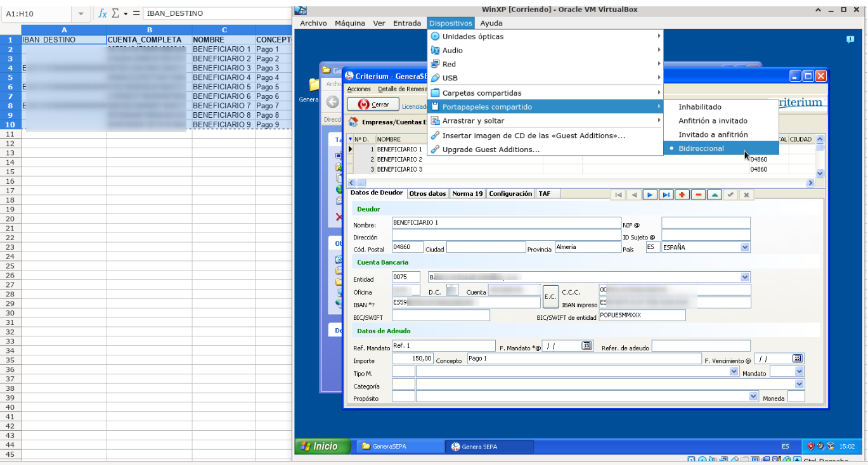Click Carpetas compartidas folder icon
Image resolution: width=868 pixels, height=465 pixels.
click(x=435, y=93)
